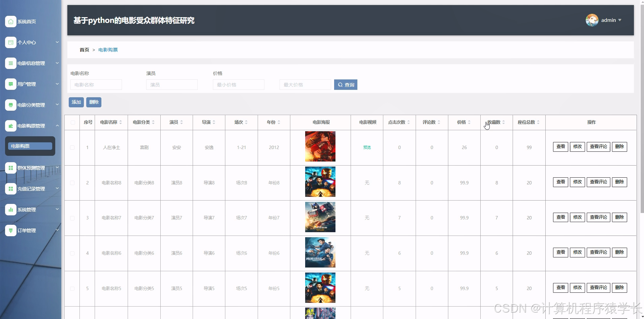The width and height of the screenshot is (644, 319).
Task: Collapse the 电影购票管理 menu chevron
Action: (57, 126)
